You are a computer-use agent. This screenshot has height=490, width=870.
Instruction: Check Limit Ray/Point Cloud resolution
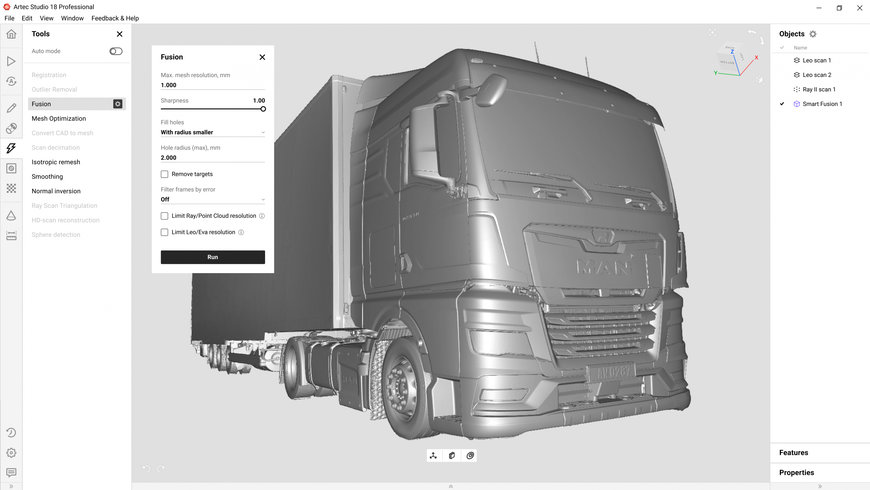(164, 216)
